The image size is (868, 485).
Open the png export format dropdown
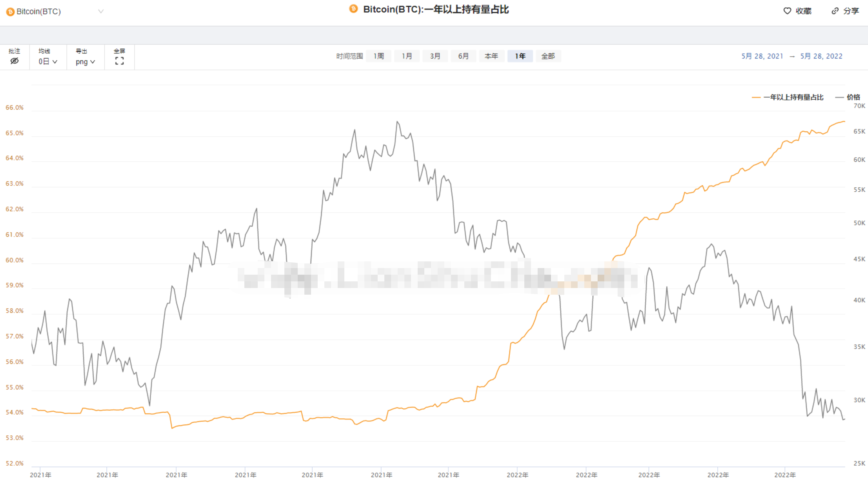85,62
